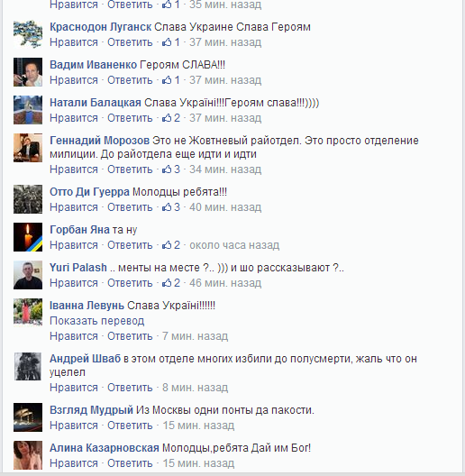
Task: Click thumbs-up icon on Горбан Яна comment
Action: (167, 244)
